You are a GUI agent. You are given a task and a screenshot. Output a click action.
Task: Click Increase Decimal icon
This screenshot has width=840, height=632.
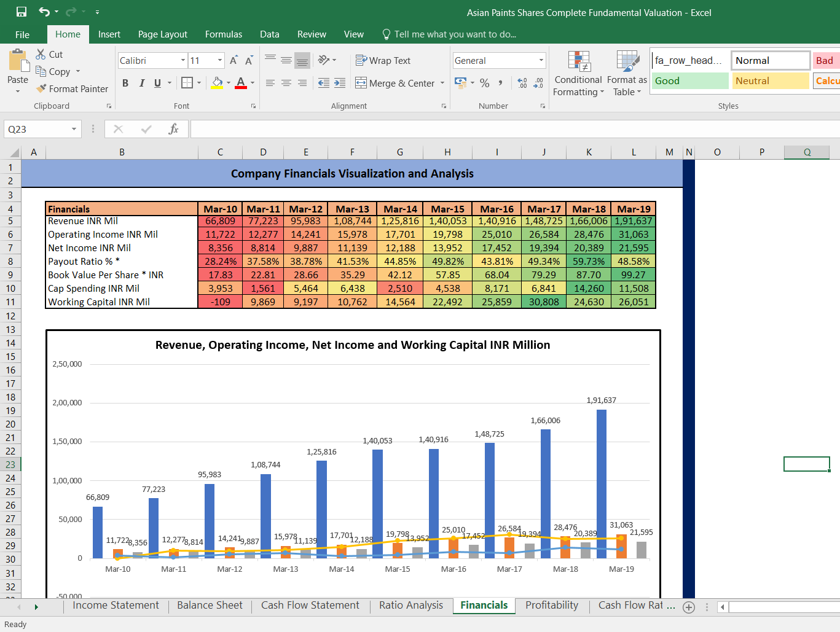[x=522, y=83]
